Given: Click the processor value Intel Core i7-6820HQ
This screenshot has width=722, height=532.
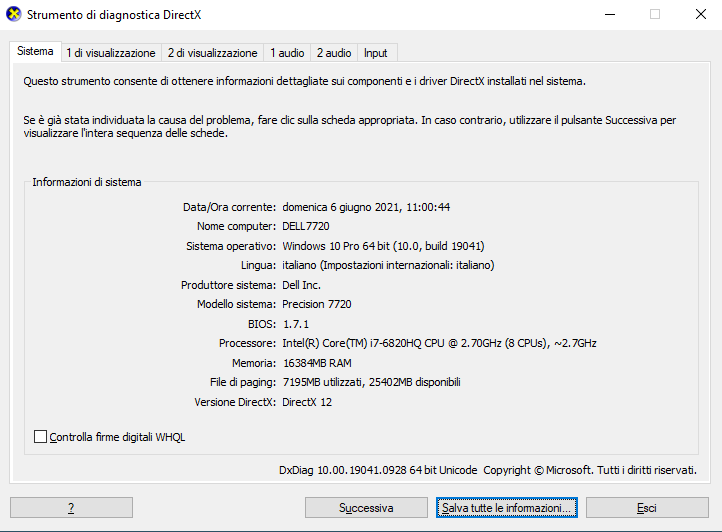Looking at the screenshot, I should click(x=439, y=343).
